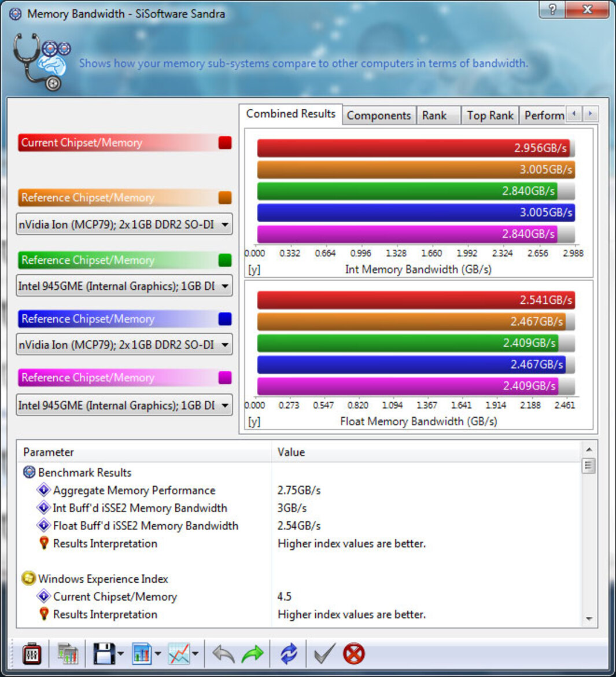Select the Combined Results tab
Image resolution: width=616 pixels, height=677 pixels.
click(290, 114)
